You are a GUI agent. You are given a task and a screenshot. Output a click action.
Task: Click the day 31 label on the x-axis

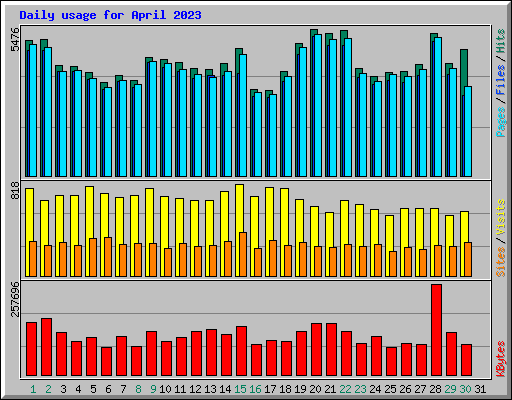pyautogui.click(x=480, y=389)
